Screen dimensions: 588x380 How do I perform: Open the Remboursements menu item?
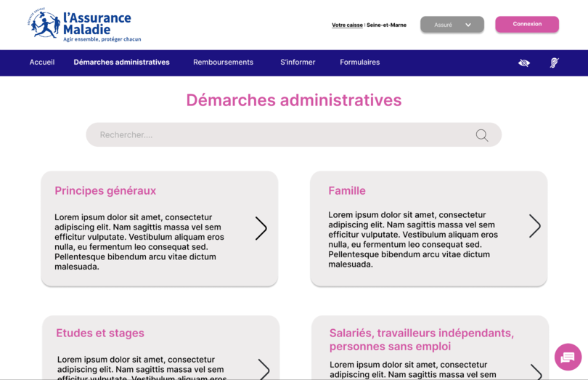click(223, 62)
